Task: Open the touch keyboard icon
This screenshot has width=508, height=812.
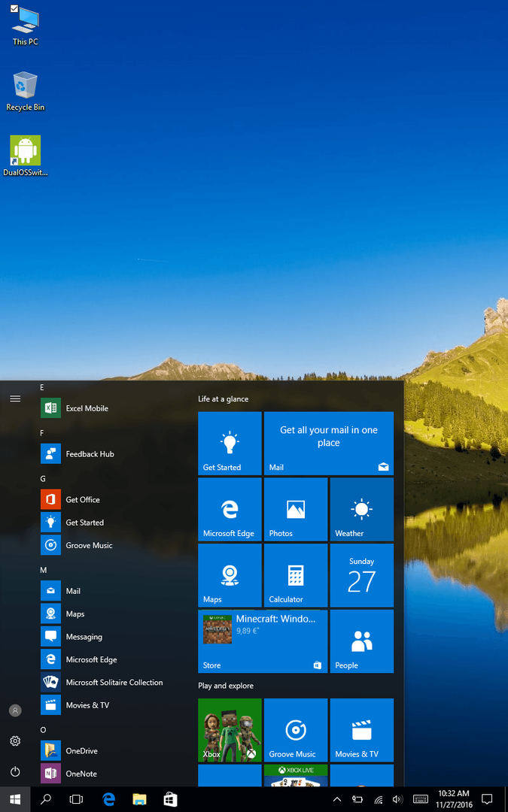Action: point(421,799)
